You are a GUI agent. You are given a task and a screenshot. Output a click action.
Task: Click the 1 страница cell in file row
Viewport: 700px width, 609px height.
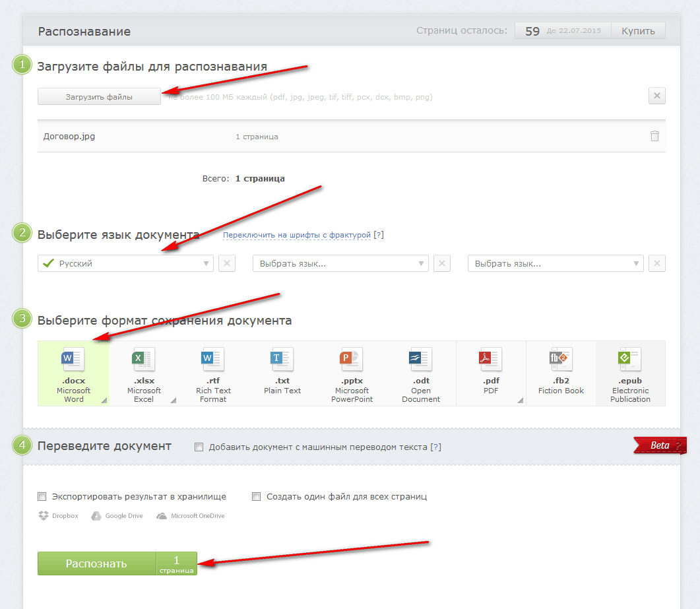pyautogui.click(x=257, y=137)
